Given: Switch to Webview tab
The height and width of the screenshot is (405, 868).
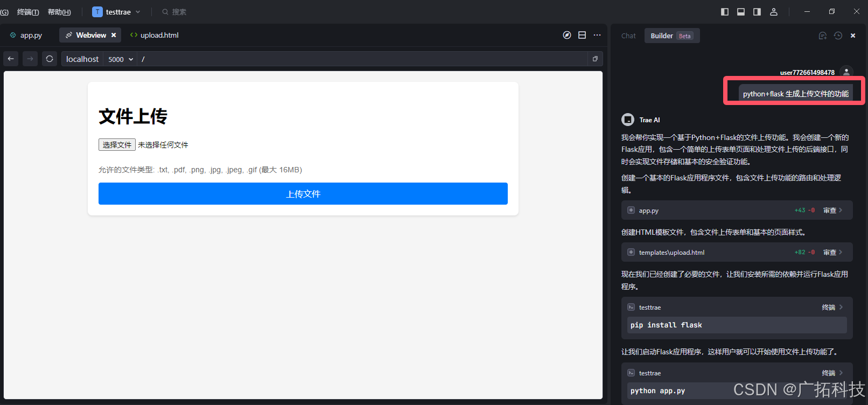Looking at the screenshot, I should click(90, 35).
